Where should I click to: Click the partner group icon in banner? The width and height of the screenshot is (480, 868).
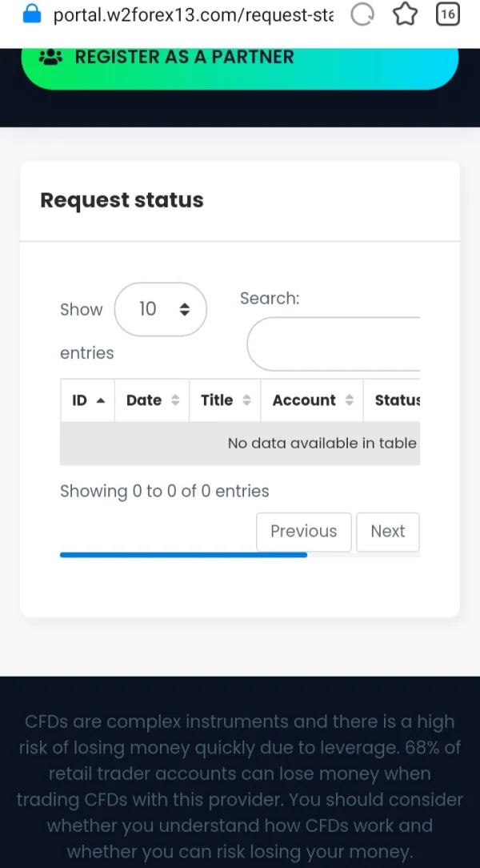[x=51, y=57]
